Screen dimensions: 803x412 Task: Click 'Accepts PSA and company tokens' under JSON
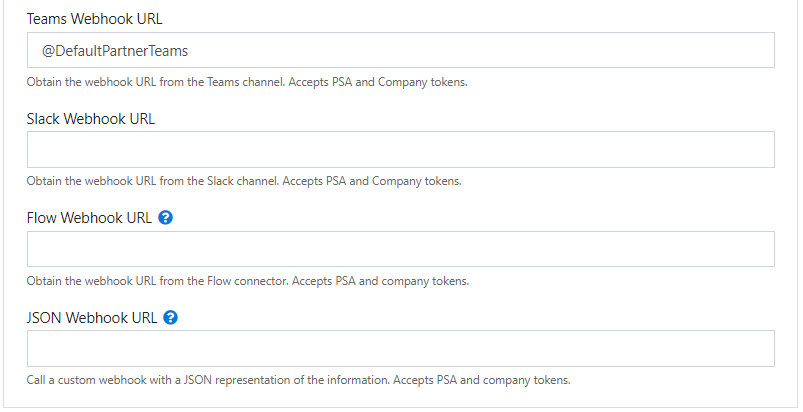(x=481, y=380)
